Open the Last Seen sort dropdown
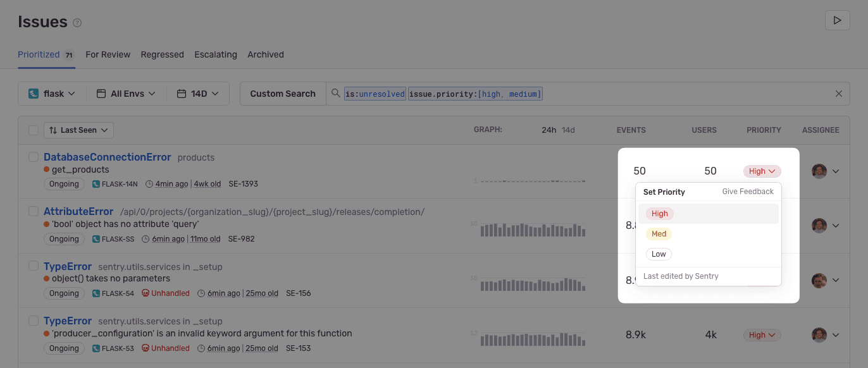 pos(78,130)
